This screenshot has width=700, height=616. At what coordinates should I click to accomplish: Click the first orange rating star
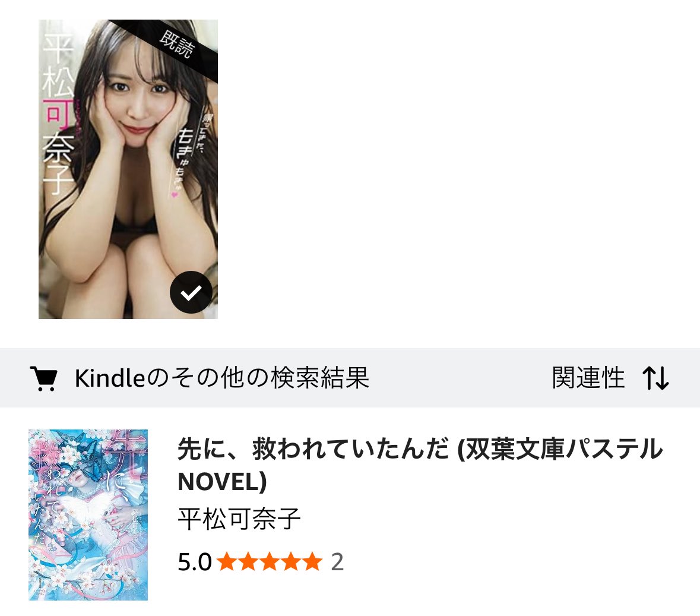pos(227,561)
